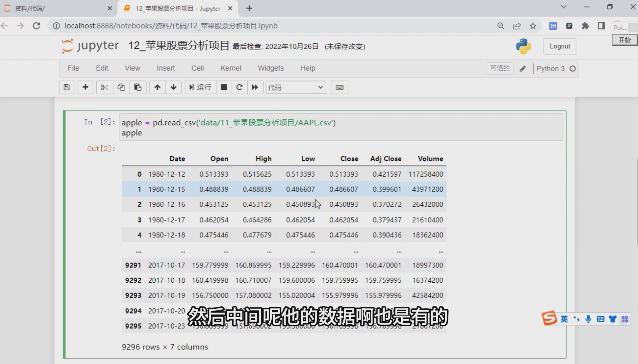Viewport: 638px width, 364px height.
Task: Cut the selected cell using scissors icon
Action: [104, 87]
